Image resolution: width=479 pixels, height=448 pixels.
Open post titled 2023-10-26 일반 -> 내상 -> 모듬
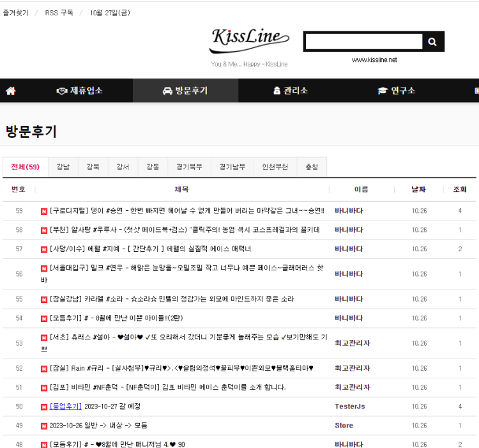[x=98, y=426]
